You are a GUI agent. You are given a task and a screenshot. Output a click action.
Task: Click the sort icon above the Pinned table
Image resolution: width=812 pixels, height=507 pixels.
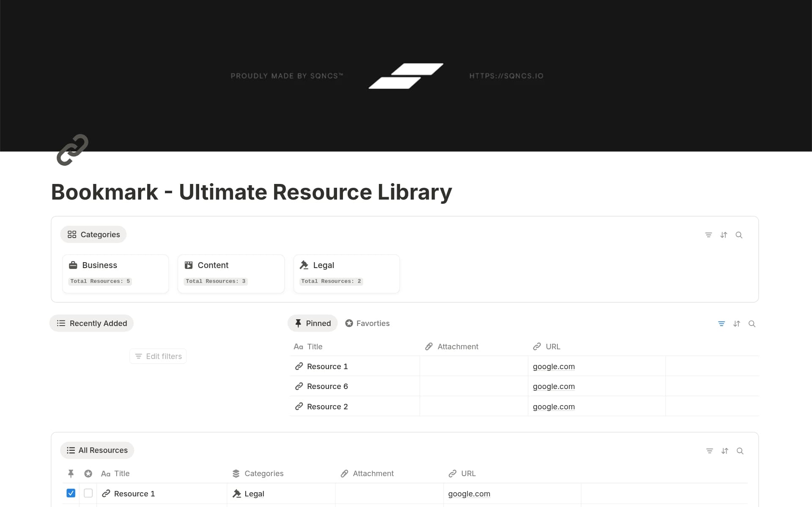(737, 323)
